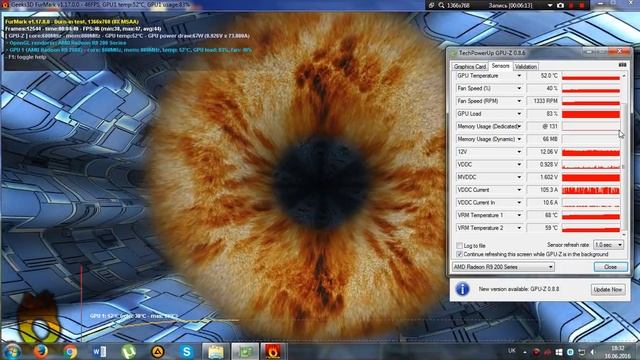Open GPU Load sensor dropdown

(x=519, y=114)
